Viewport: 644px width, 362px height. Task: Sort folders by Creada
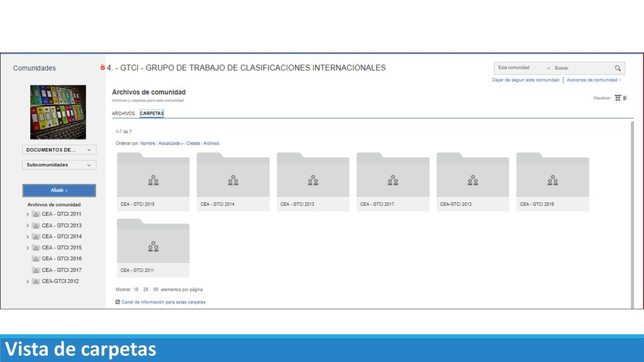pos(193,144)
